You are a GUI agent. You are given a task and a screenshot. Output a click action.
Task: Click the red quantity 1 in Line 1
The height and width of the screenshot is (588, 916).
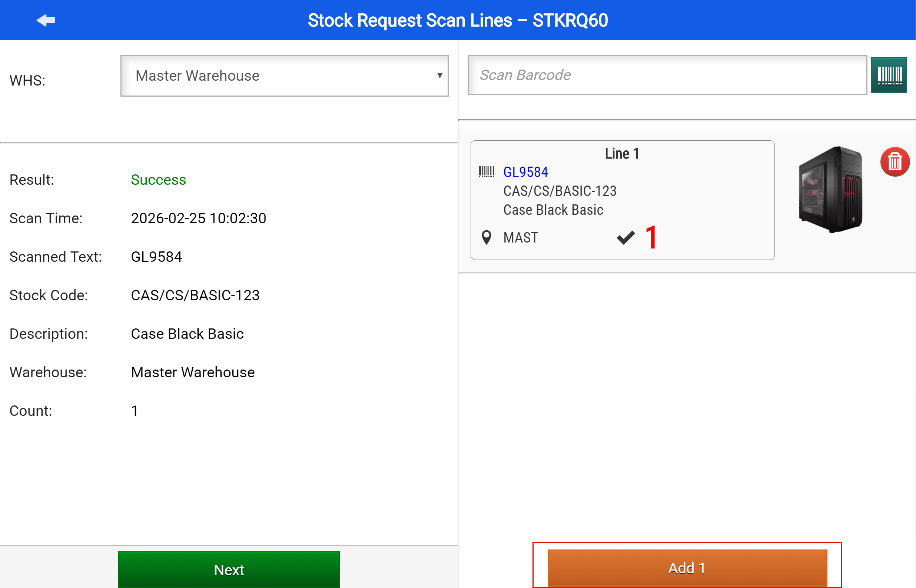point(651,237)
